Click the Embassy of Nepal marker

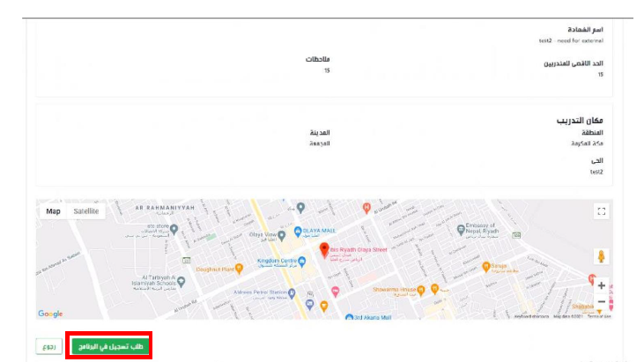click(461, 229)
